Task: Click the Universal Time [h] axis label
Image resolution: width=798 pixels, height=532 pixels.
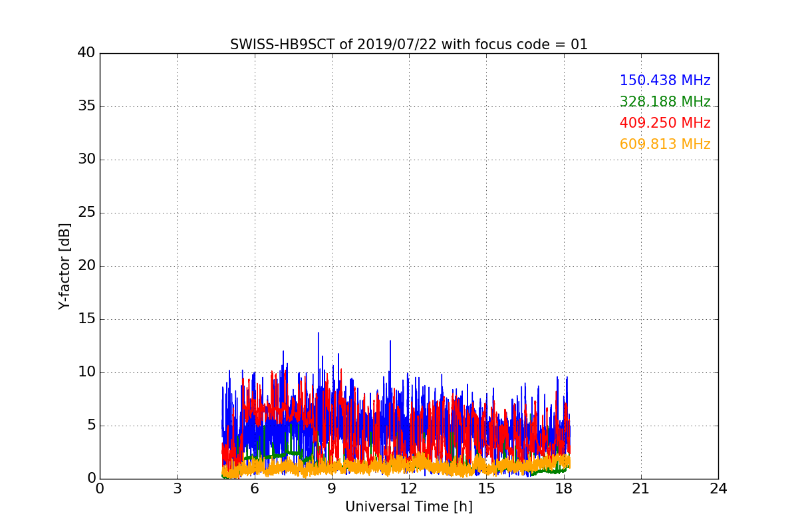Action: 409,507
